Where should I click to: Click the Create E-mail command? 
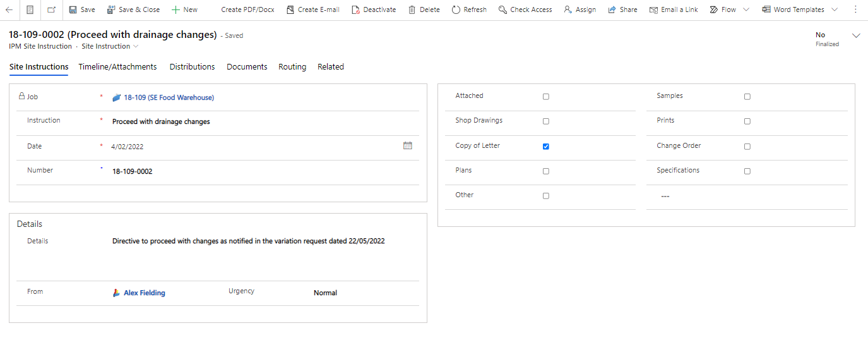(312, 9)
